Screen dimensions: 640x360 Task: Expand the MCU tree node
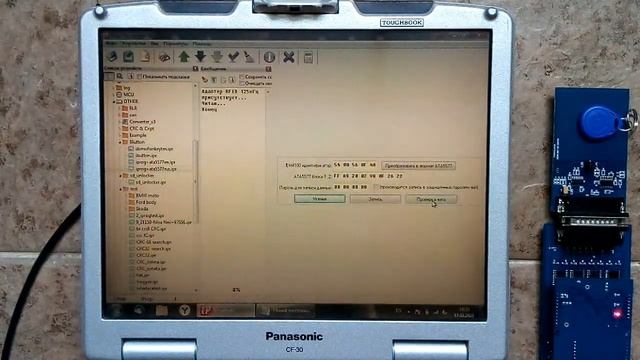pyautogui.click(x=114, y=94)
